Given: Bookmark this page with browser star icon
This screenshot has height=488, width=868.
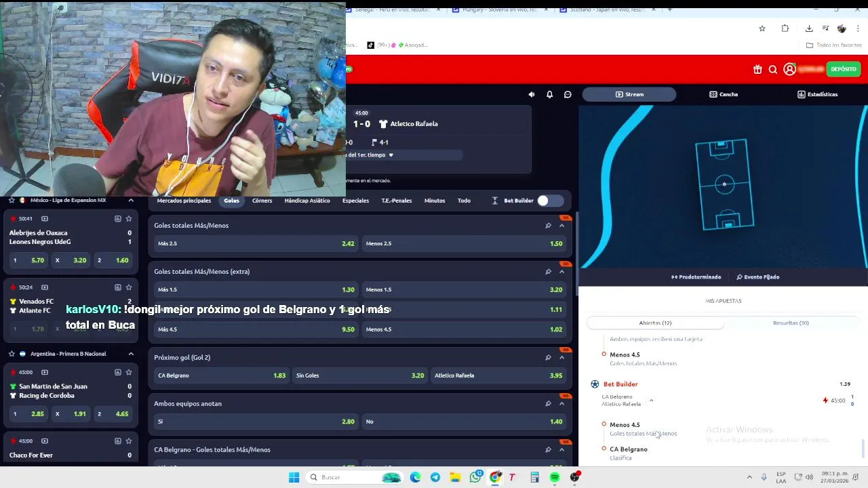Looking at the screenshot, I should (x=762, y=28).
